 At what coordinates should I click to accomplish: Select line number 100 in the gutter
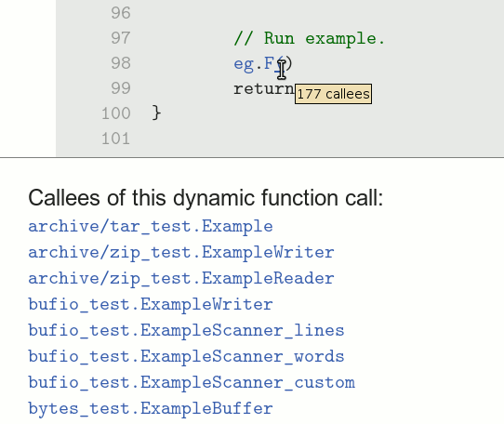click(x=115, y=113)
